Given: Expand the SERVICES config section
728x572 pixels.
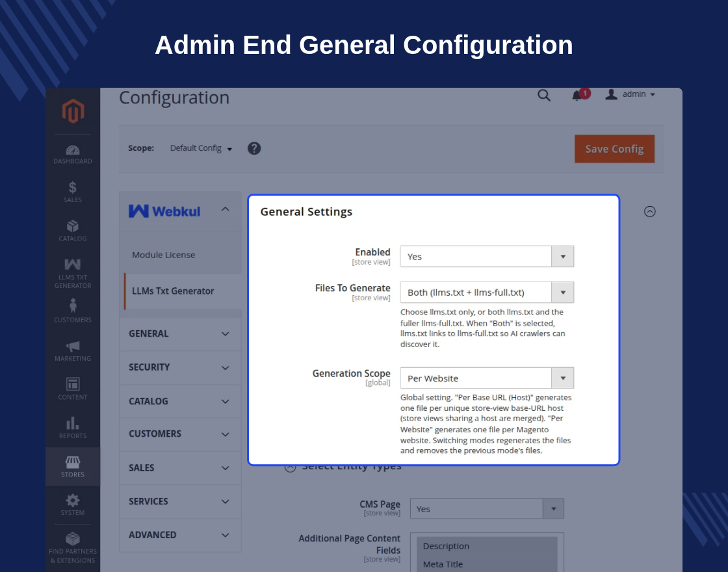Looking at the screenshot, I should (179, 501).
